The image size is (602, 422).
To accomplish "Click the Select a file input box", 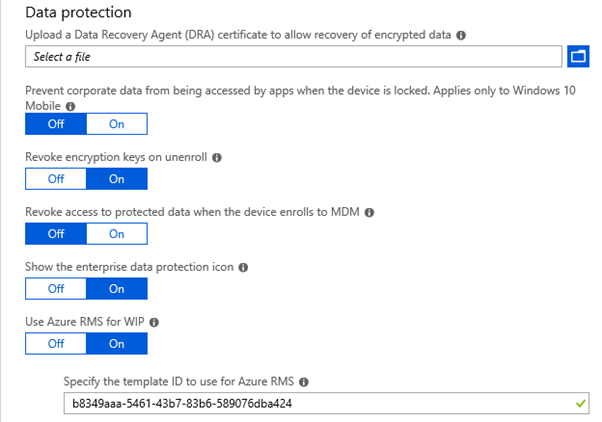I will [x=294, y=56].
